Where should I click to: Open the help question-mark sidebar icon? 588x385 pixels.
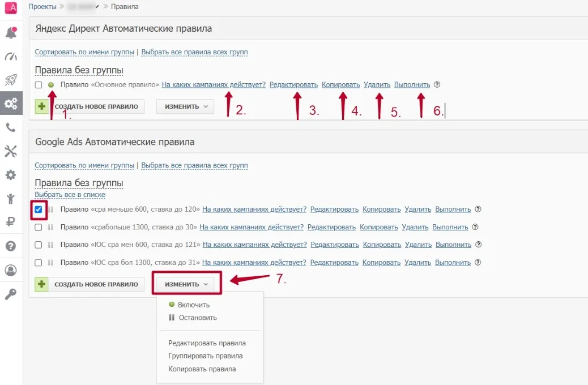point(11,246)
